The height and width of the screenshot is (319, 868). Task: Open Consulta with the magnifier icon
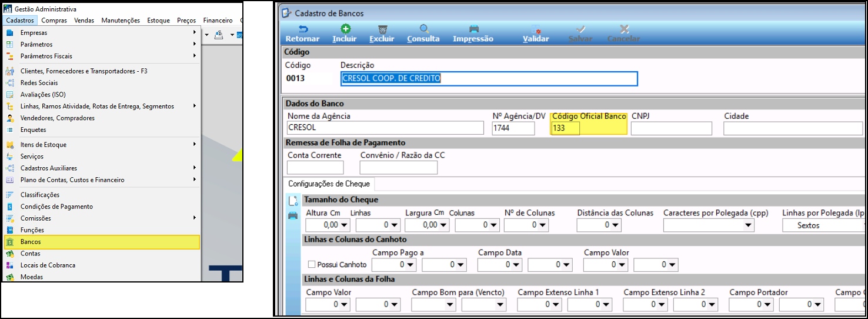(423, 29)
